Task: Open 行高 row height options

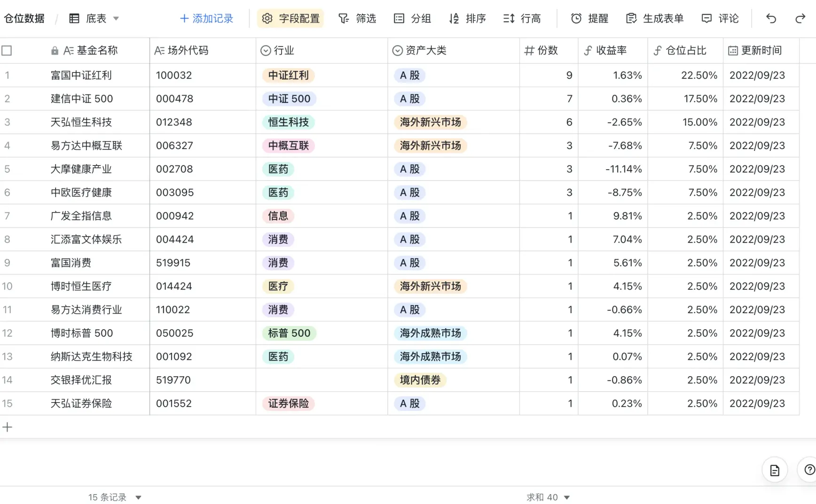Action: click(x=522, y=18)
